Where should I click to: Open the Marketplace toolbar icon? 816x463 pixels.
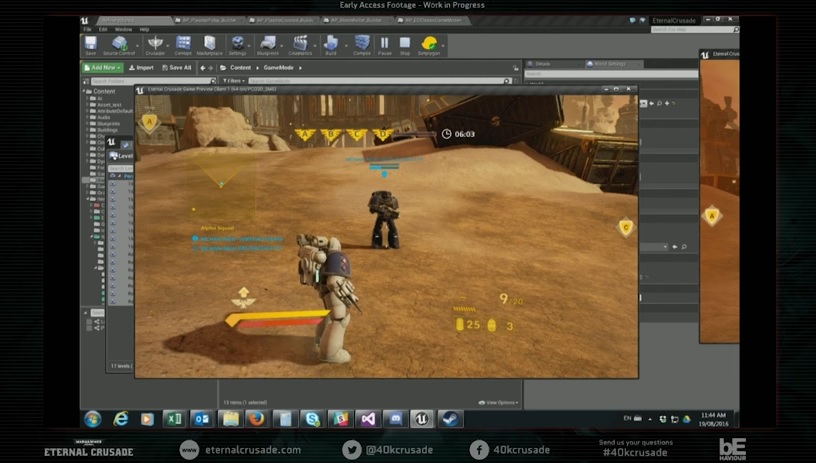[210, 45]
